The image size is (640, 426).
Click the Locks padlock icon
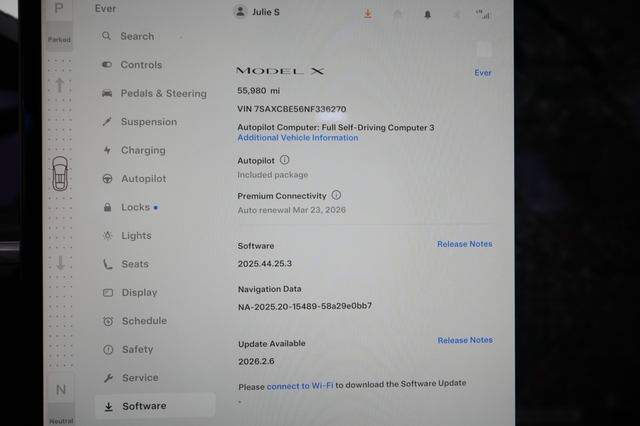[x=107, y=207]
